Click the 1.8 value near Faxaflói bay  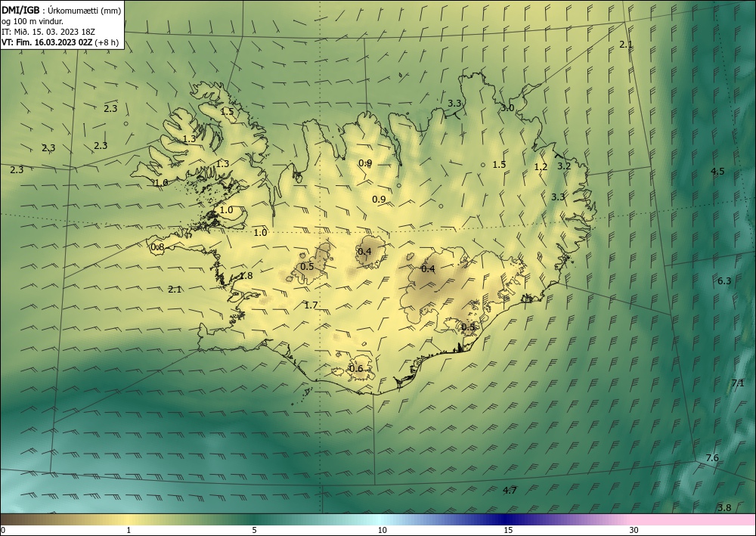click(246, 276)
